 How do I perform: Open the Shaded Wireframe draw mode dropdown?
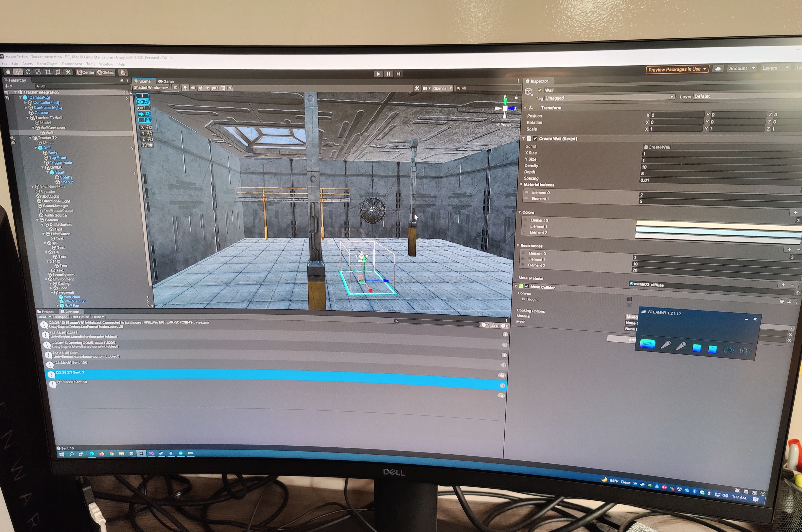point(151,88)
